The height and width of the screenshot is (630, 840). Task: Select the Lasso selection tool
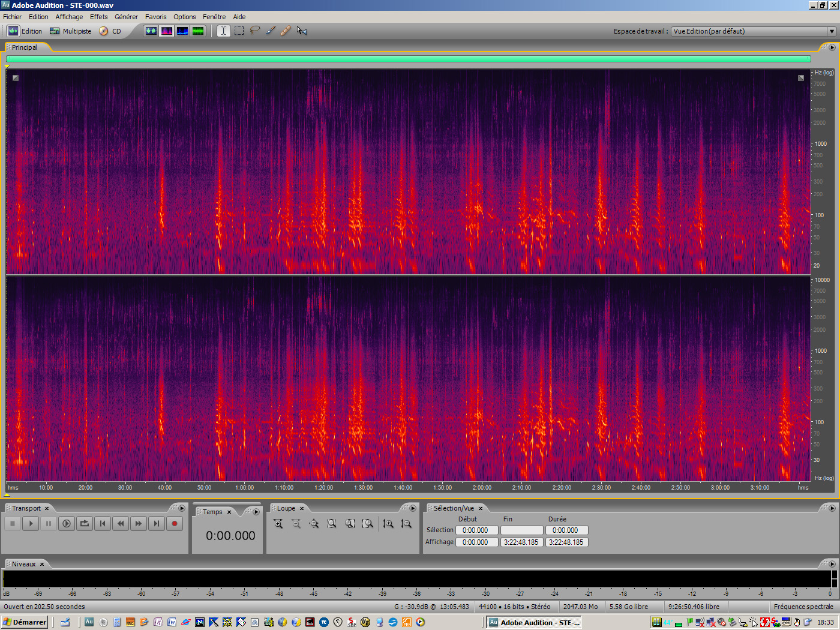tap(255, 31)
